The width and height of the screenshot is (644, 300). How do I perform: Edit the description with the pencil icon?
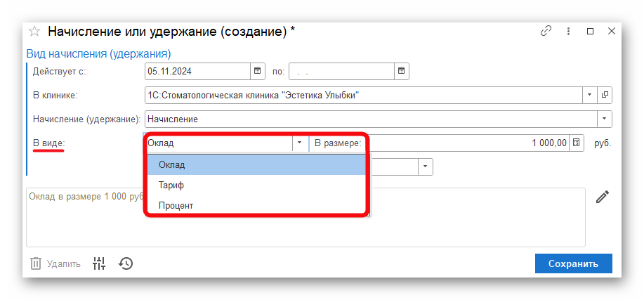pos(602,197)
